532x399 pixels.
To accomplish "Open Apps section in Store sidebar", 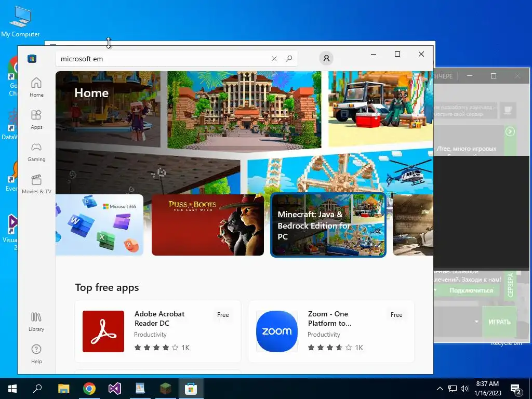I will tap(36, 119).
